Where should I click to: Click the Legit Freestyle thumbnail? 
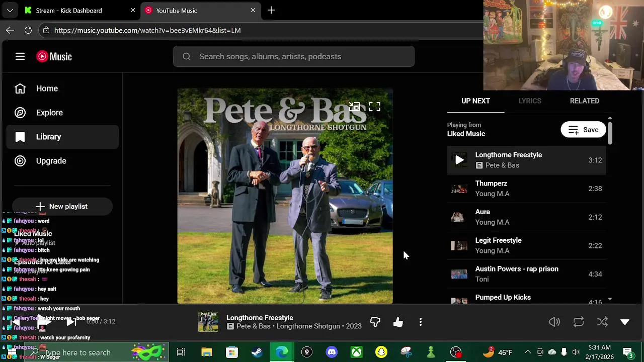click(459, 245)
